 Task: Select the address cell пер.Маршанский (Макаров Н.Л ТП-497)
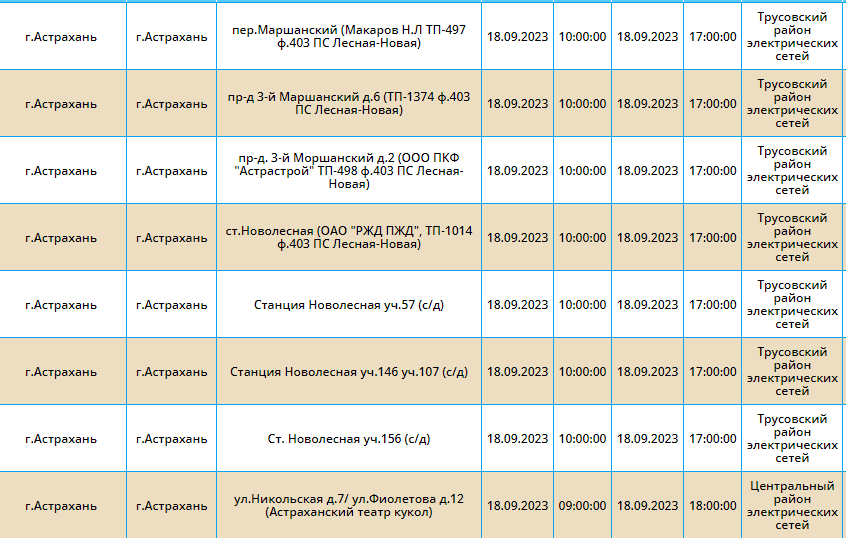point(349,36)
